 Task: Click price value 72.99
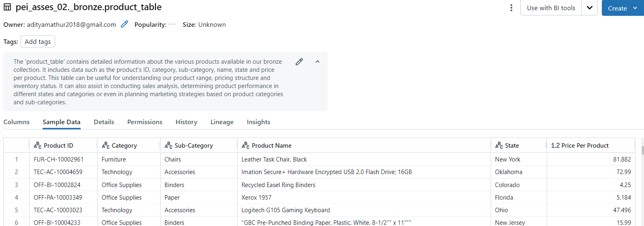624,172
